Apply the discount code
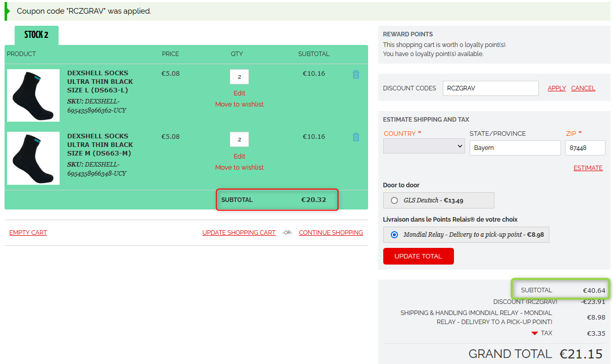The image size is (613, 364). click(x=556, y=88)
